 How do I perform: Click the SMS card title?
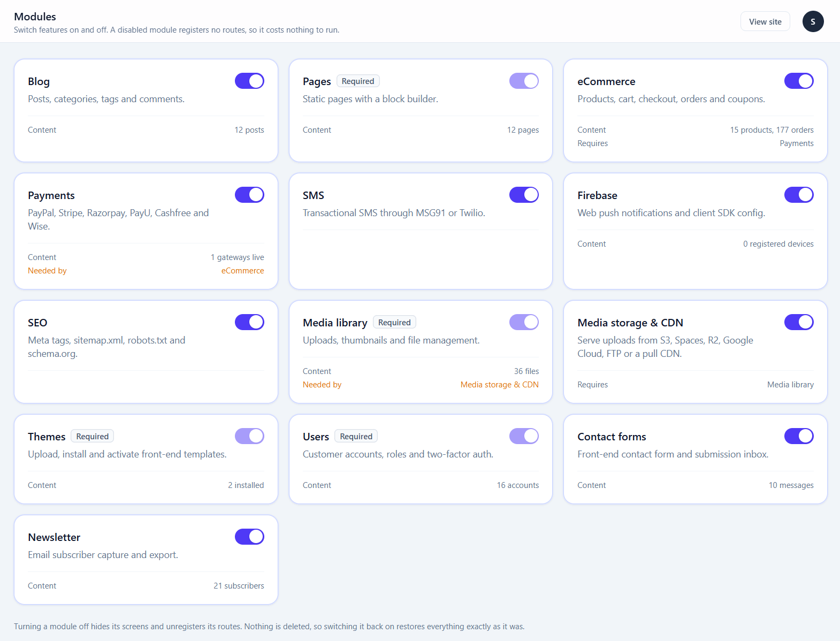point(314,195)
